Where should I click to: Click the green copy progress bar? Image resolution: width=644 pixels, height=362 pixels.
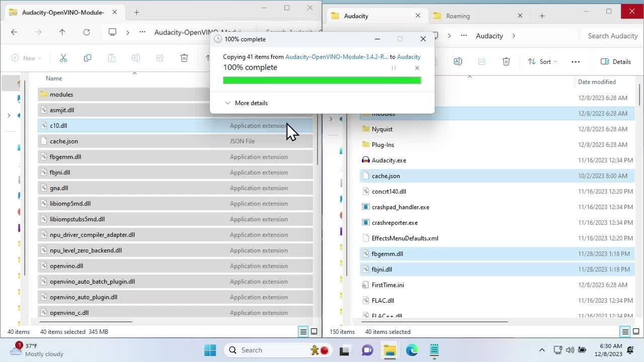coord(322,80)
